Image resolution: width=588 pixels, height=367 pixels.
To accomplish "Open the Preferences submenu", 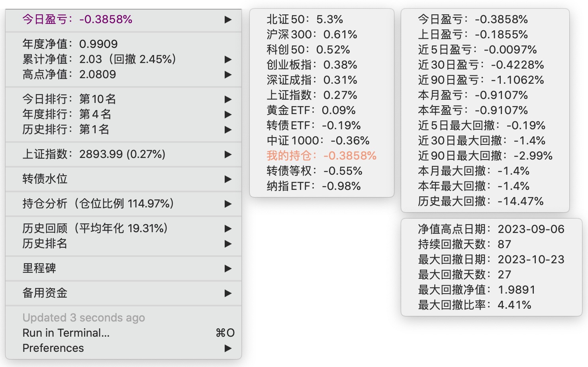I will coord(53,348).
